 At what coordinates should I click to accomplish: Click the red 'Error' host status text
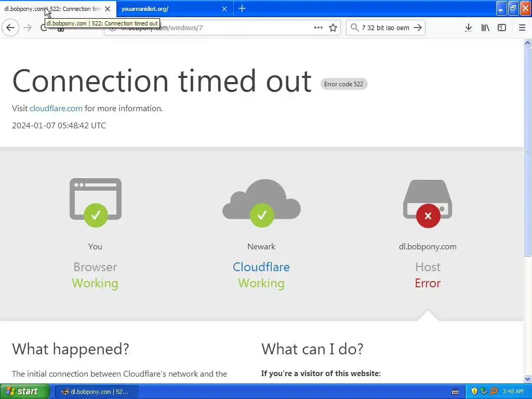click(428, 283)
